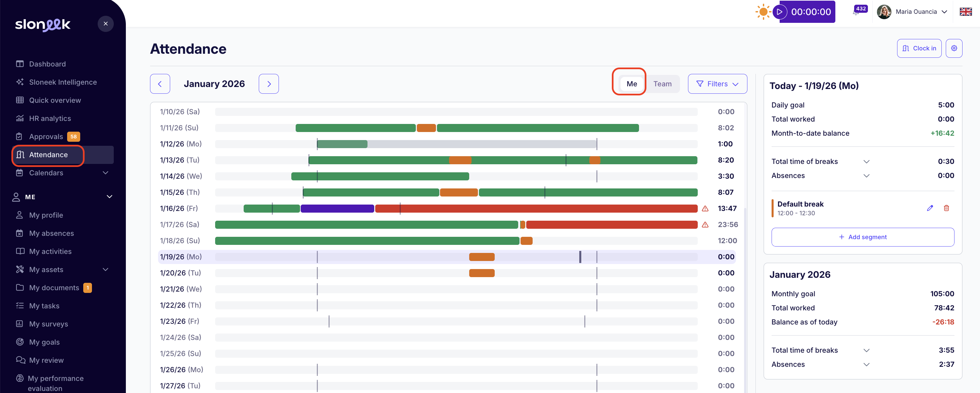Edit the Default break segment
The height and width of the screenshot is (393, 980).
[930, 208]
